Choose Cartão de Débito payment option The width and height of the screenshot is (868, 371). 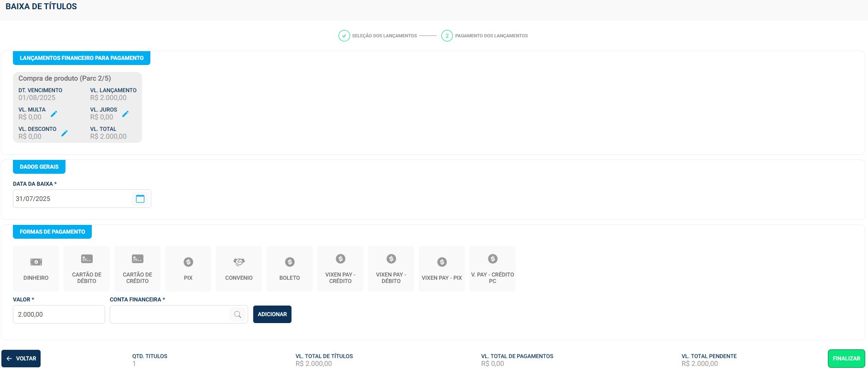[x=87, y=269]
